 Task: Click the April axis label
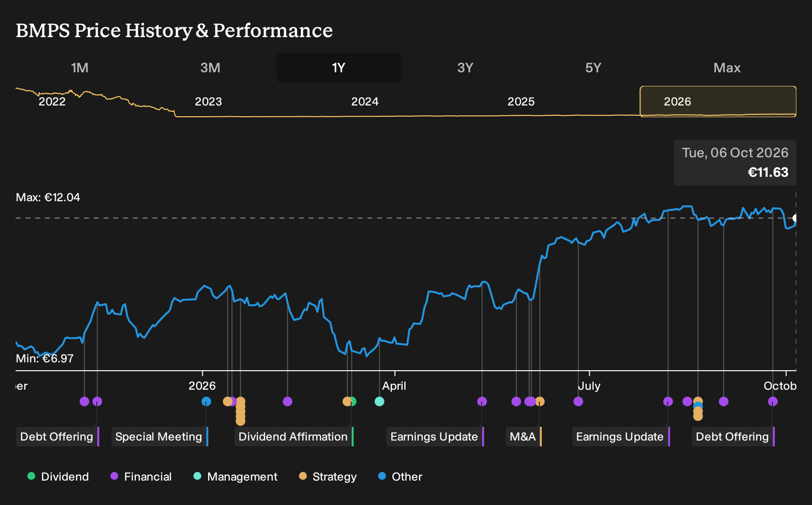tap(394, 386)
